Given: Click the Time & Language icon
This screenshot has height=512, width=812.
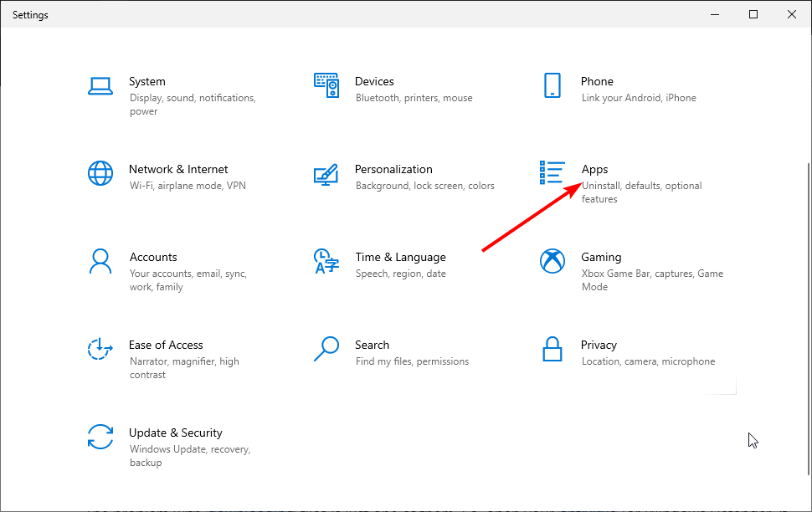Looking at the screenshot, I should (326, 261).
